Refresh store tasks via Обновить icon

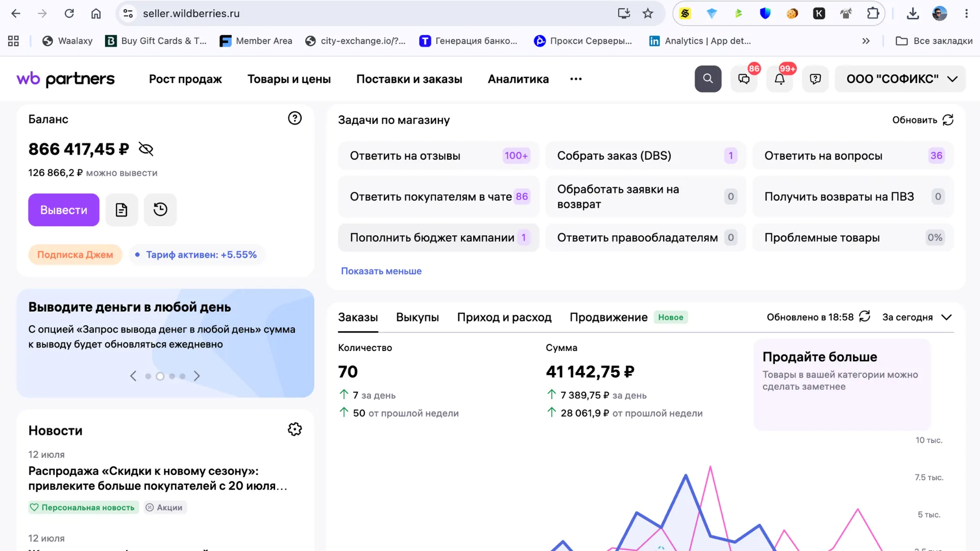(x=948, y=120)
